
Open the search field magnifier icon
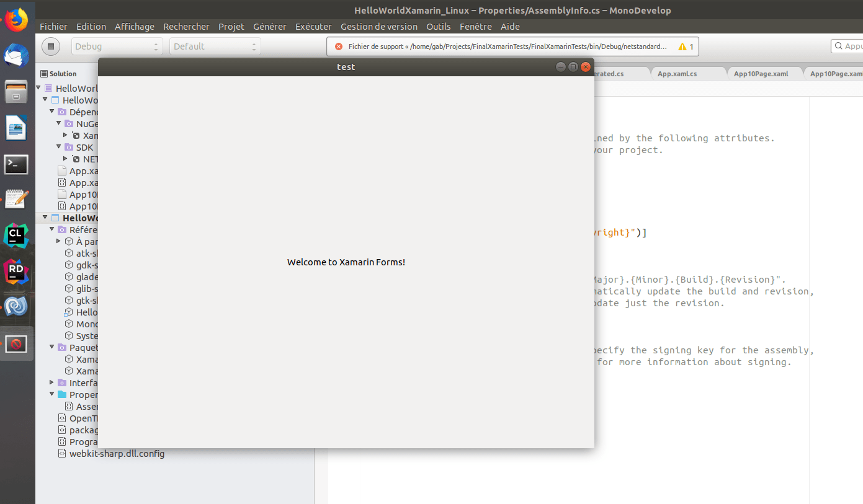click(839, 46)
